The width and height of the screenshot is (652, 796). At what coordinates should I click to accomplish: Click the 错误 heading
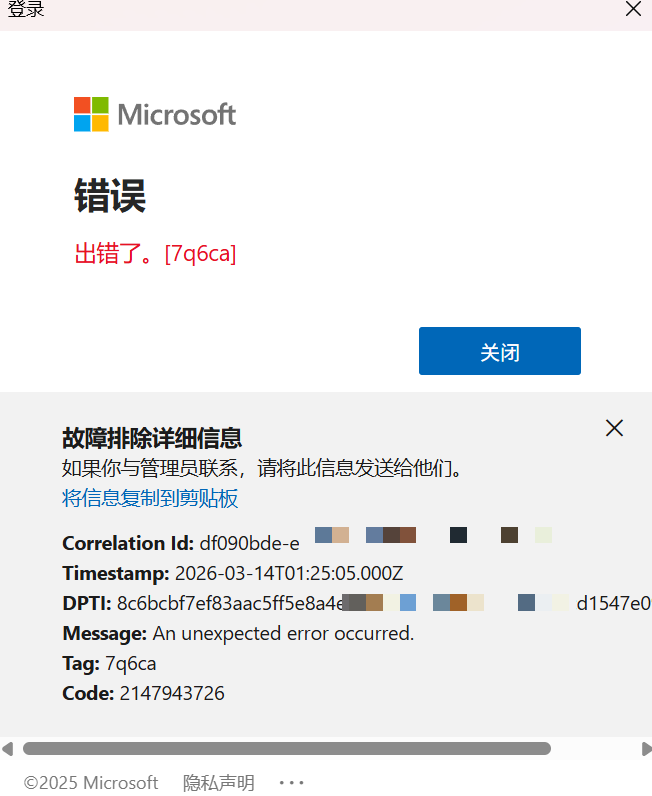(x=110, y=196)
